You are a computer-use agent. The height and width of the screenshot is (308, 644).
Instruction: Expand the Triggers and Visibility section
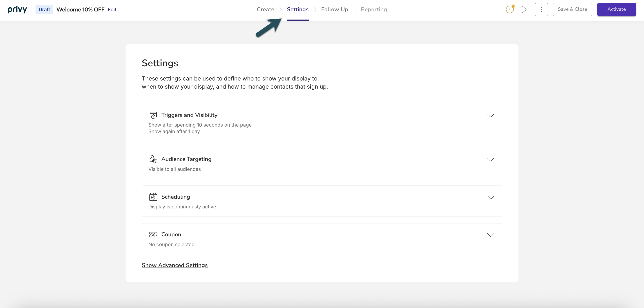coord(490,116)
